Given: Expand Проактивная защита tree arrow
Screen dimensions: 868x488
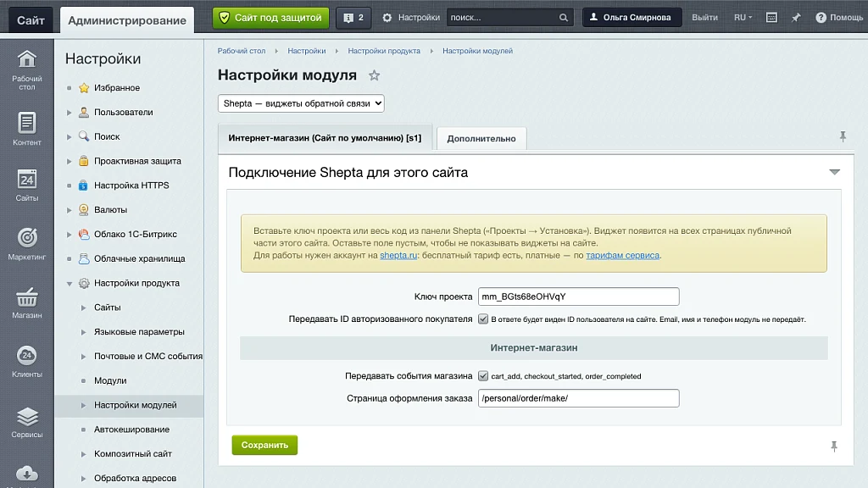Looking at the screenshot, I should 70,161.
